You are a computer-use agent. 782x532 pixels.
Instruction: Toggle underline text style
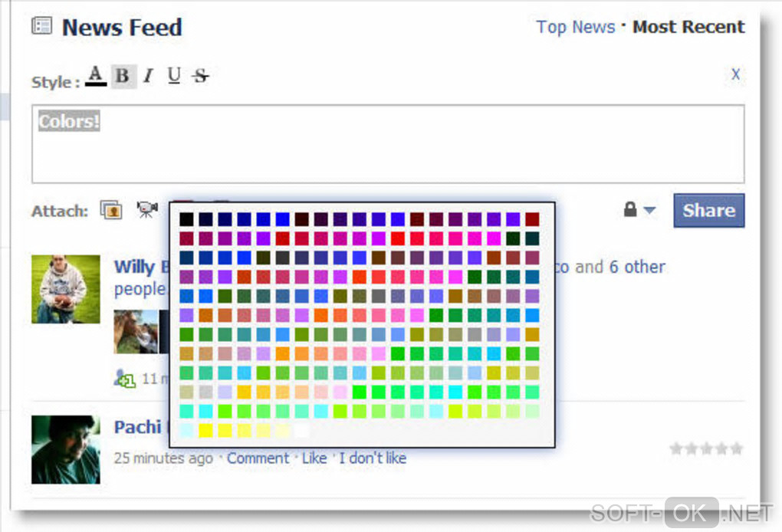174,76
